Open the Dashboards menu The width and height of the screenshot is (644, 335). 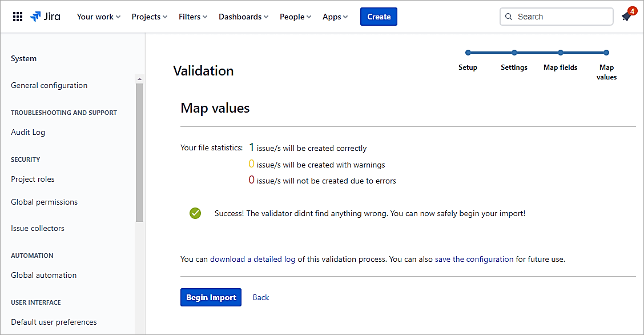click(x=243, y=17)
